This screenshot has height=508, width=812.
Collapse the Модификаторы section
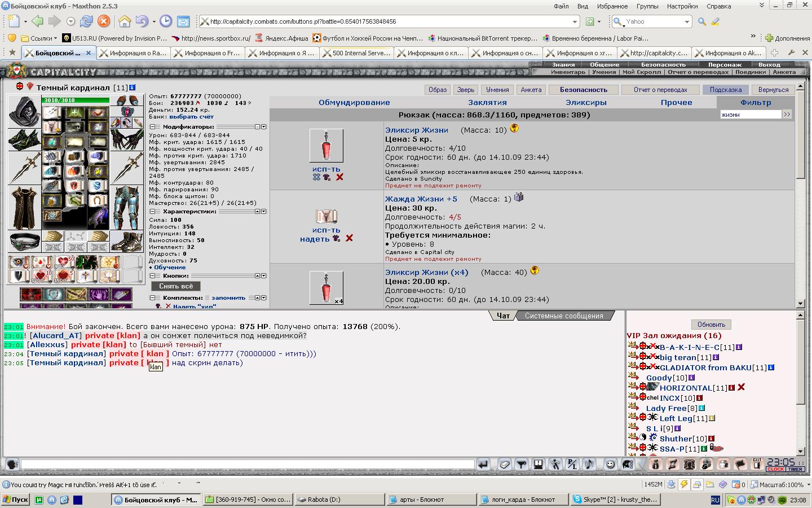pyautogui.click(x=152, y=127)
